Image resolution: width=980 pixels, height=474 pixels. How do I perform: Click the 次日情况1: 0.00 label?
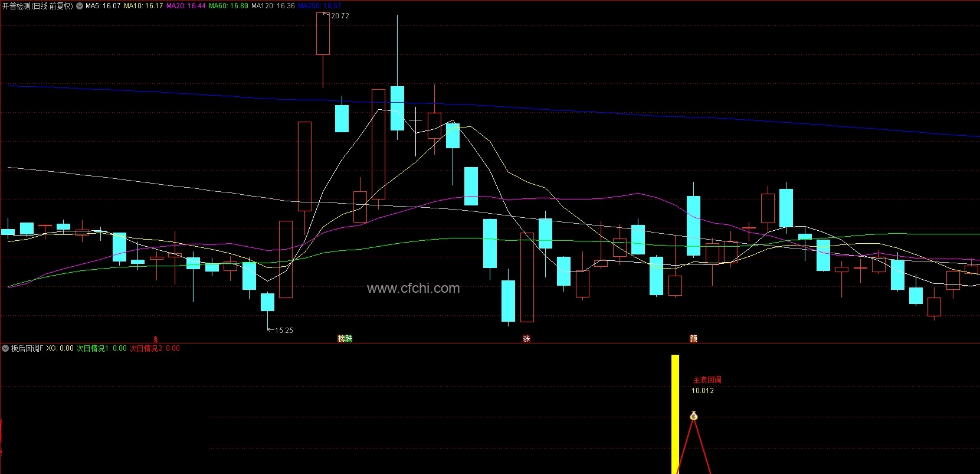101,348
